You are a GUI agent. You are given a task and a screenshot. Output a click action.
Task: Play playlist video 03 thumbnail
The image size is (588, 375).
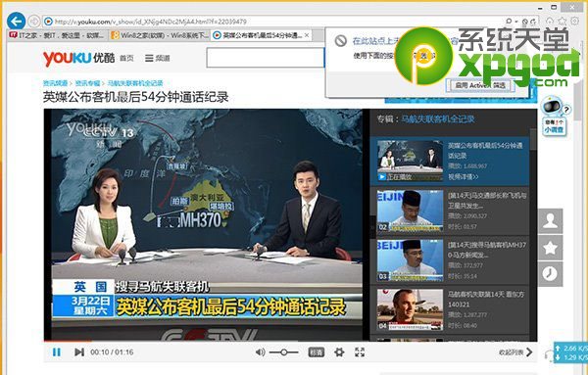410,260
